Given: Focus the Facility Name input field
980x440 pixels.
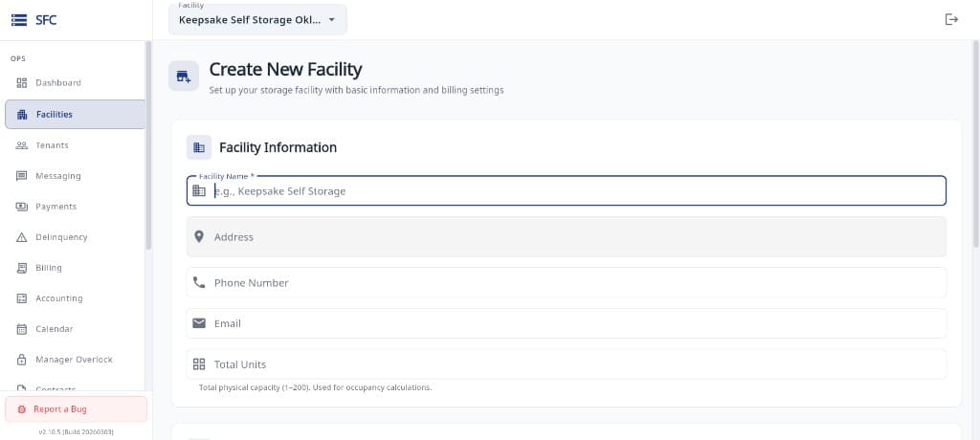Looking at the screenshot, I should [567, 190].
